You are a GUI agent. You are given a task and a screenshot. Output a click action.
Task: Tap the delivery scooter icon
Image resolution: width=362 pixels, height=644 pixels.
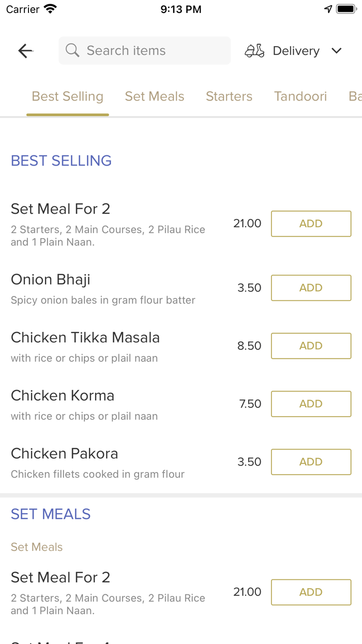coord(254,51)
